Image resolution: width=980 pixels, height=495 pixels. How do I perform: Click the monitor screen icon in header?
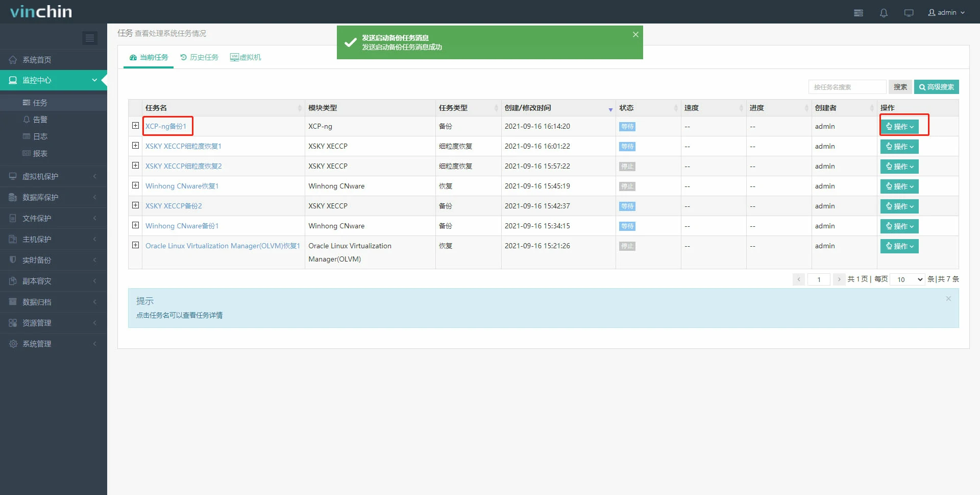point(909,13)
